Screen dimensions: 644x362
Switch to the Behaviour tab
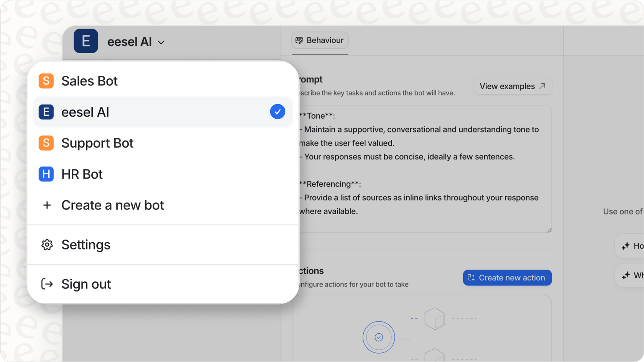point(320,40)
